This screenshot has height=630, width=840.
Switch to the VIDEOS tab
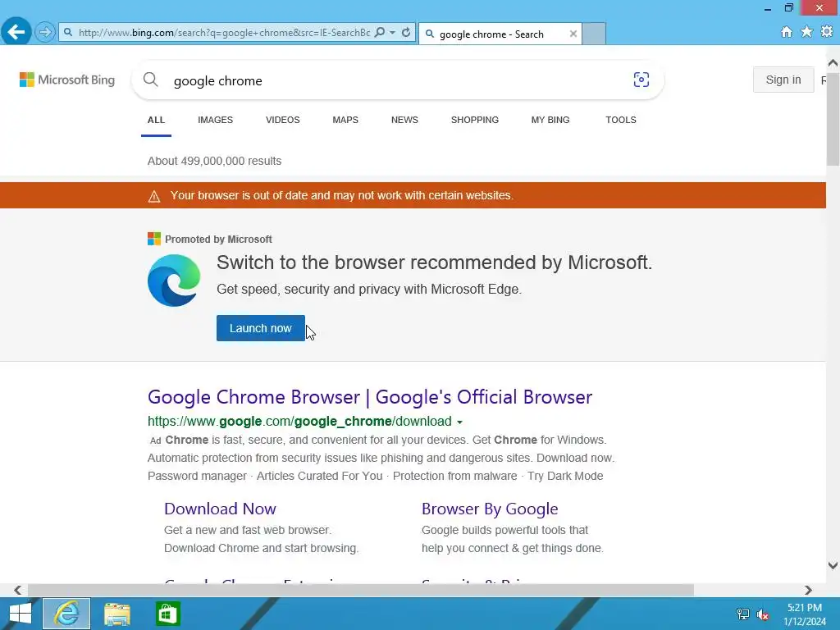point(283,120)
